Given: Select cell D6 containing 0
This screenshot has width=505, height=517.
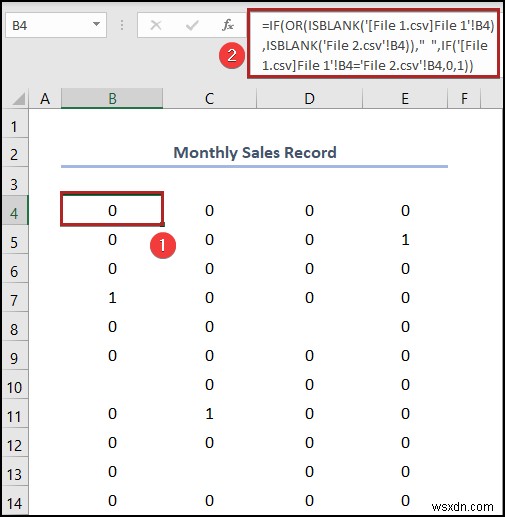Looking at the screenshot, I should pos(309,268).
